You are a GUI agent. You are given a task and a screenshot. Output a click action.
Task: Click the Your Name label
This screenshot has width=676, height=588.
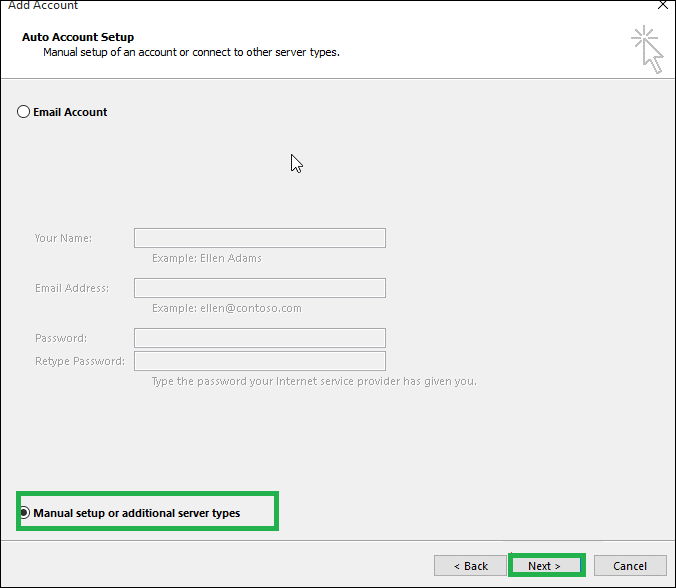63,238
